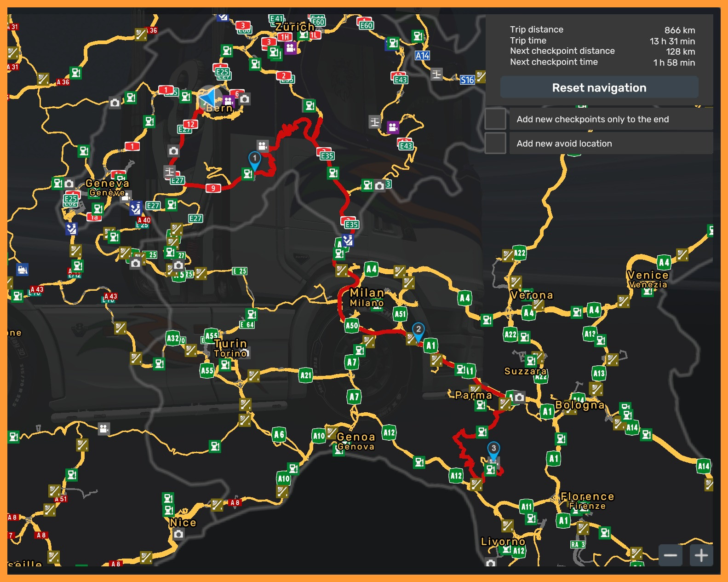Click the blue S16 road sign
Image resolution: width=728 pixels, height=582 pixels.
click(x=467, y=80)
